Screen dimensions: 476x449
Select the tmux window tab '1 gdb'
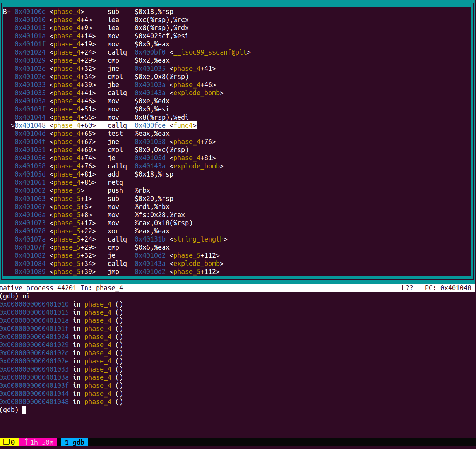click(75, 442)
